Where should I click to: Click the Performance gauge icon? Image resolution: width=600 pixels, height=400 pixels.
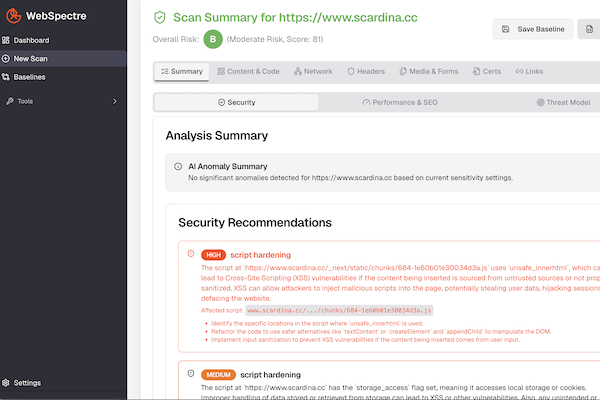point(366,102)
